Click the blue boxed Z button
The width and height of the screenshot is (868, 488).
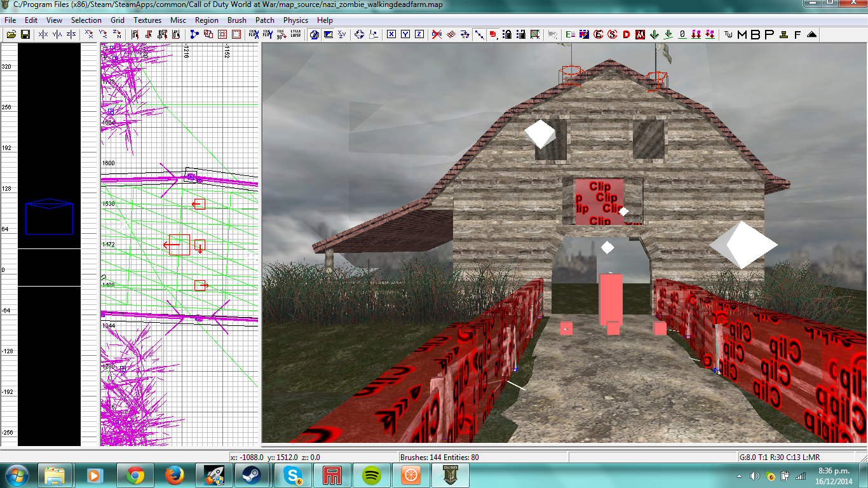point(419,34)
